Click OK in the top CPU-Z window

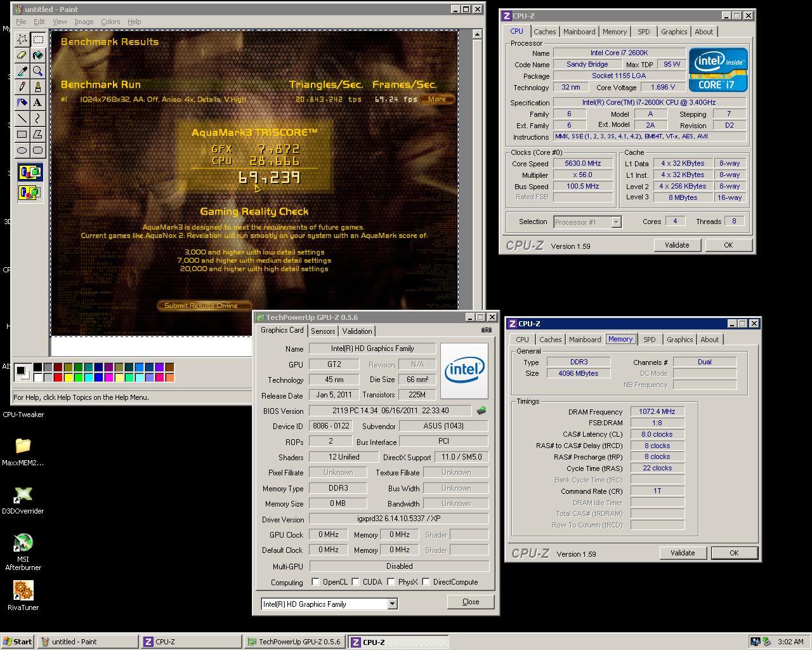728,245
